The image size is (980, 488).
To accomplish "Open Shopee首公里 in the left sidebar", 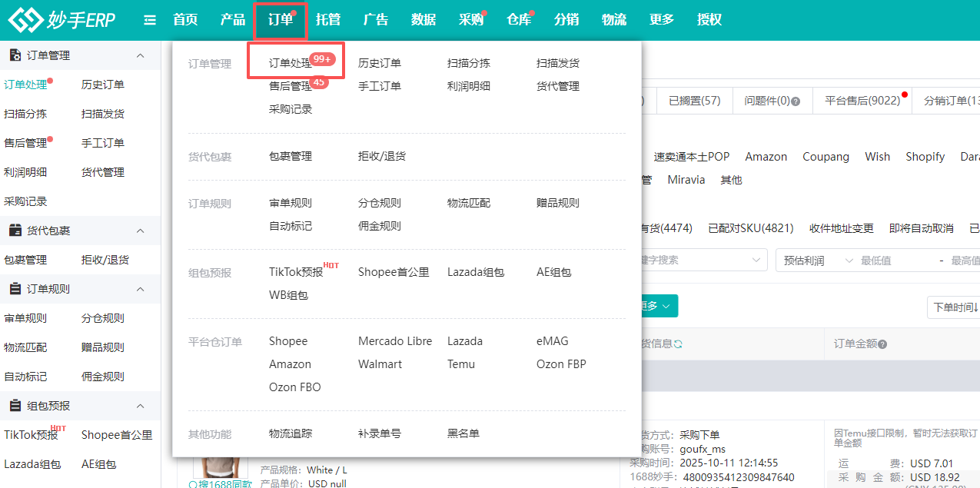I will [117, 435].
